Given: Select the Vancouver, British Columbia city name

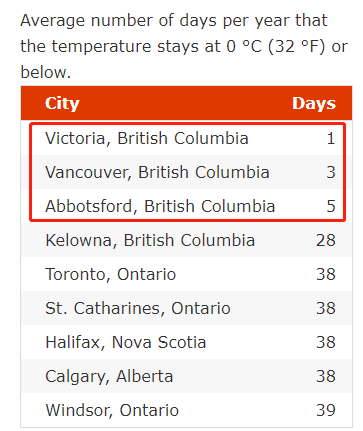Looking at the screenshot, I should pyautogui.click(x=157, y=172).
